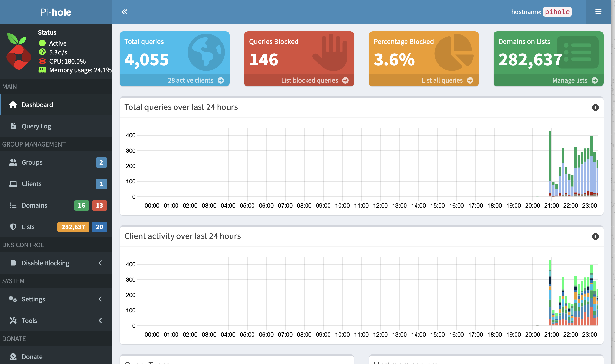Open the Query Log page

(x=36, y=126)
